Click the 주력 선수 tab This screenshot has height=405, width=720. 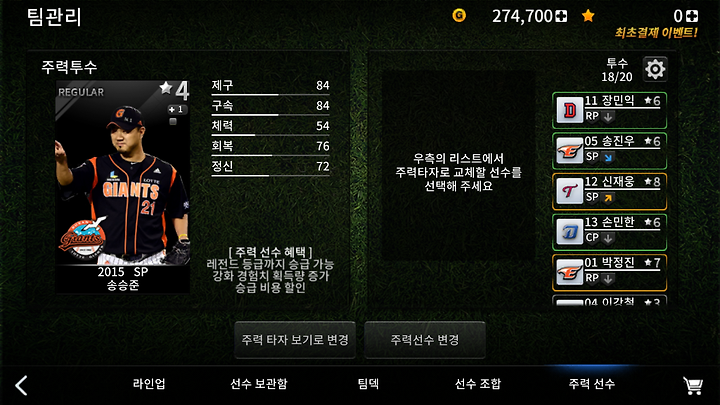(591, 384)
